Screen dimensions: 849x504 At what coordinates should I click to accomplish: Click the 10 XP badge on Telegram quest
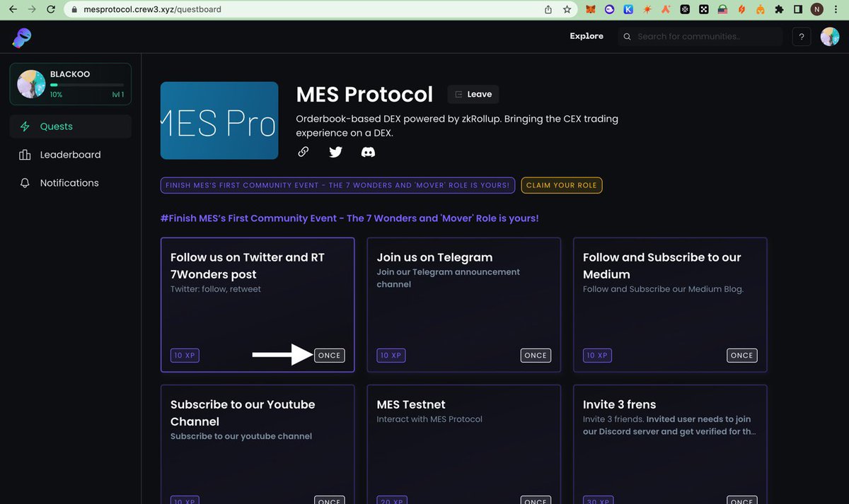pos(391,356)
